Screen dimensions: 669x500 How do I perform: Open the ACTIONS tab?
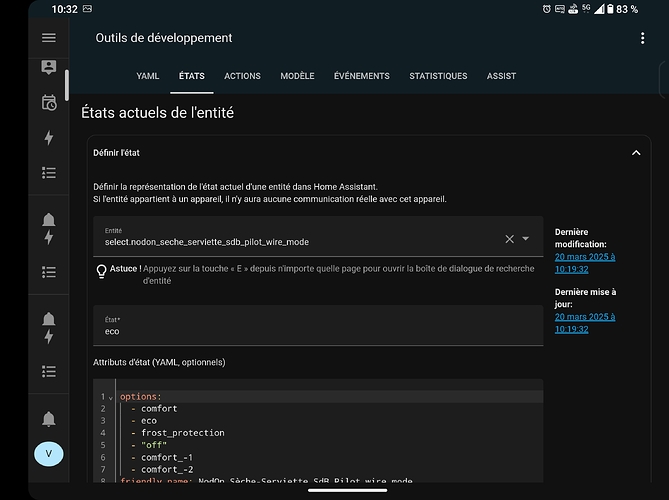coord(242,76)
